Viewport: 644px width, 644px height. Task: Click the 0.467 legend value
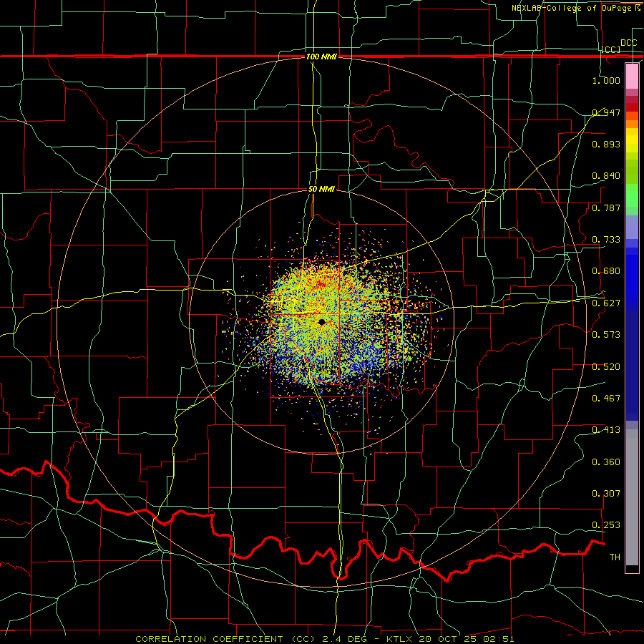pyautogui.click(x=606, y=398)
